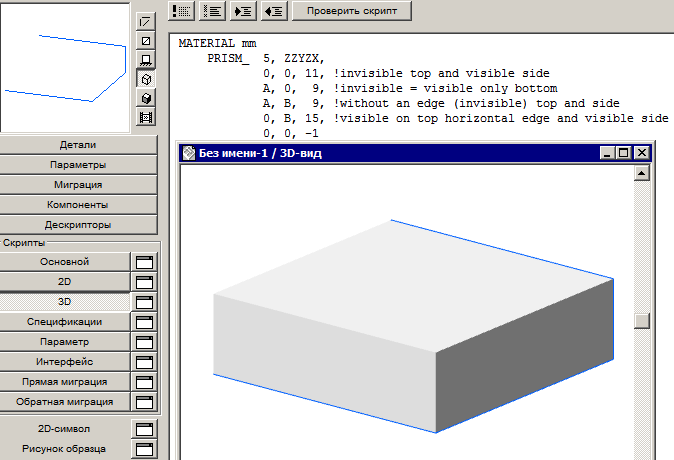Open 2D-символ in separate window
Screen dimensions: 674x460
(144, 429)
